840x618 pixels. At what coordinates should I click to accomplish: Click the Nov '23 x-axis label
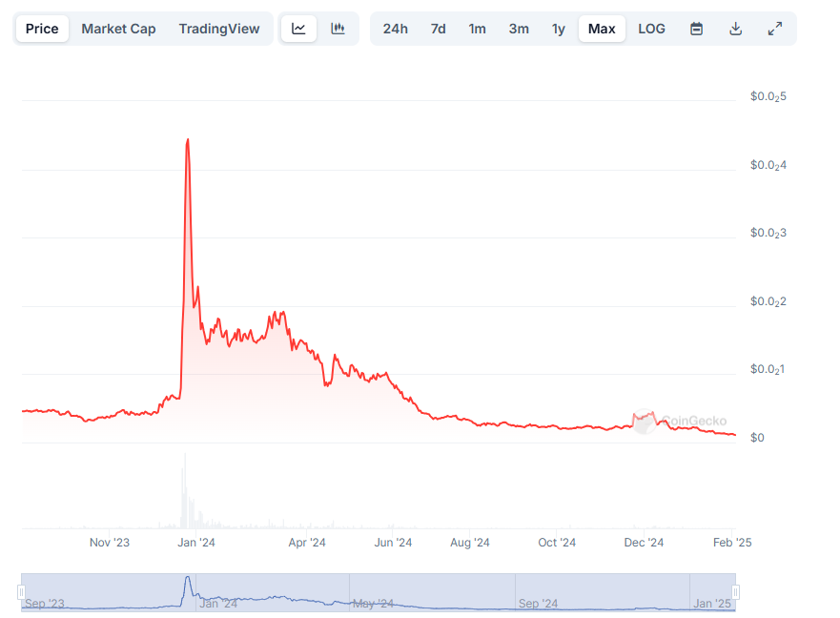pyautogui.click(x=110, y=543)
